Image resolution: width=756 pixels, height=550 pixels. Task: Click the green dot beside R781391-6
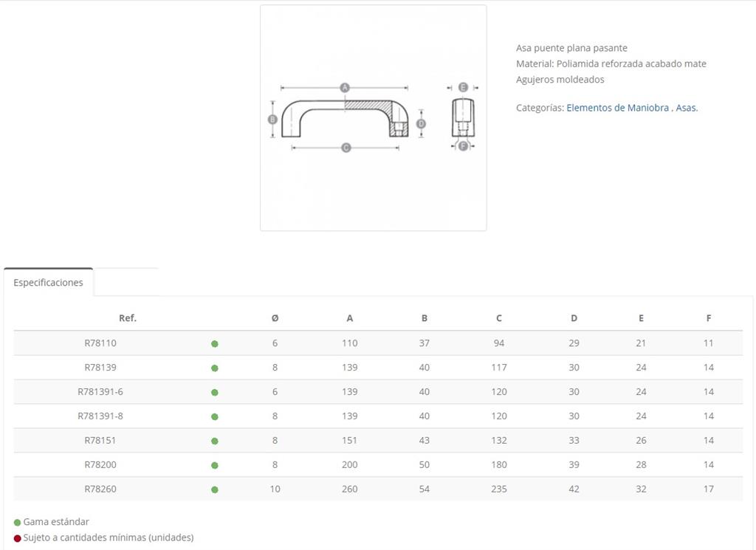pyautogui.click(x=215, y=392)
